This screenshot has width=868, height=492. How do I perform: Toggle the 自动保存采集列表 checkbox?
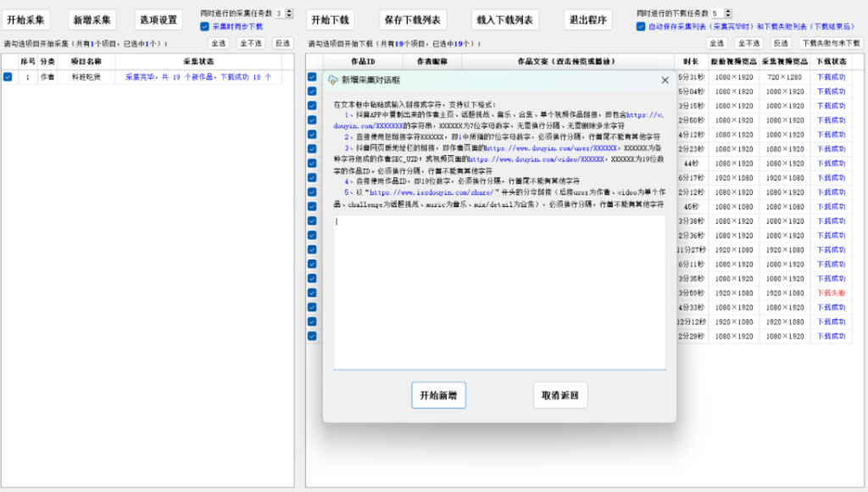click(642, 26)
